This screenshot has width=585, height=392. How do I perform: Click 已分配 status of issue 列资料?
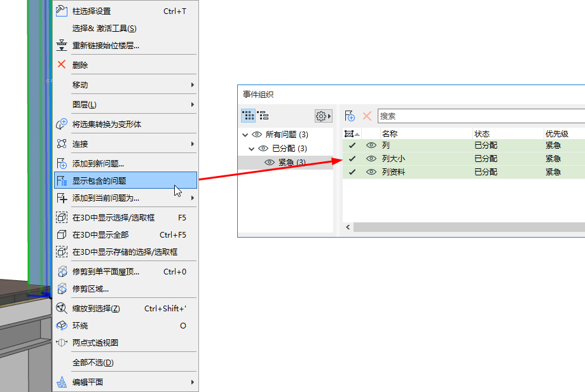click(x=486, y=172)
